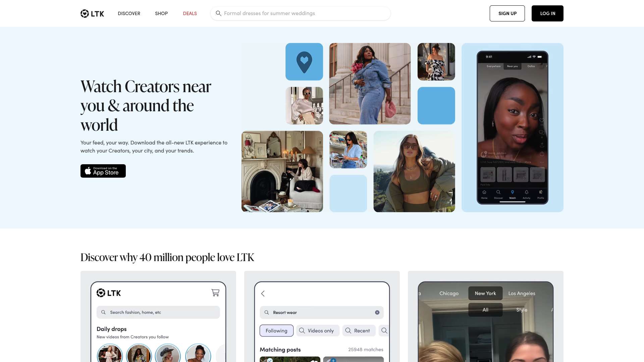The width and height of the screenshot is (644, 362).
Task: Click the Download on the App Store badge
Action: point(103,171)
